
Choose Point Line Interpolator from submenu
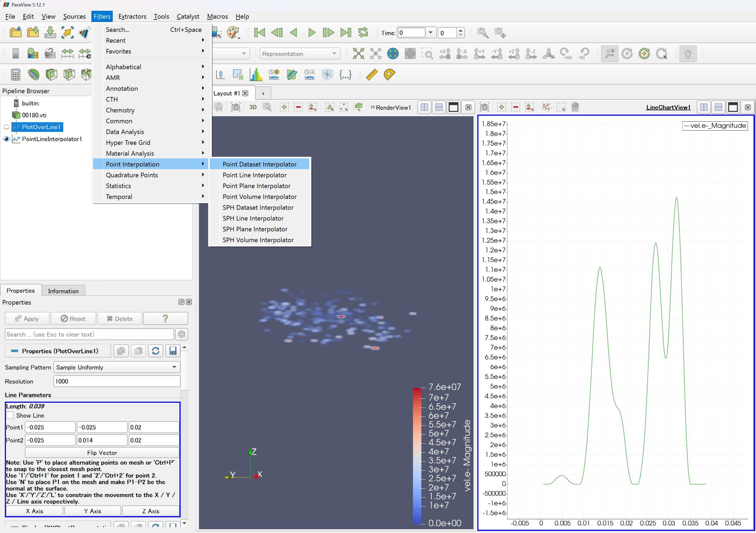pyautogui.click(x=254, y=175)
